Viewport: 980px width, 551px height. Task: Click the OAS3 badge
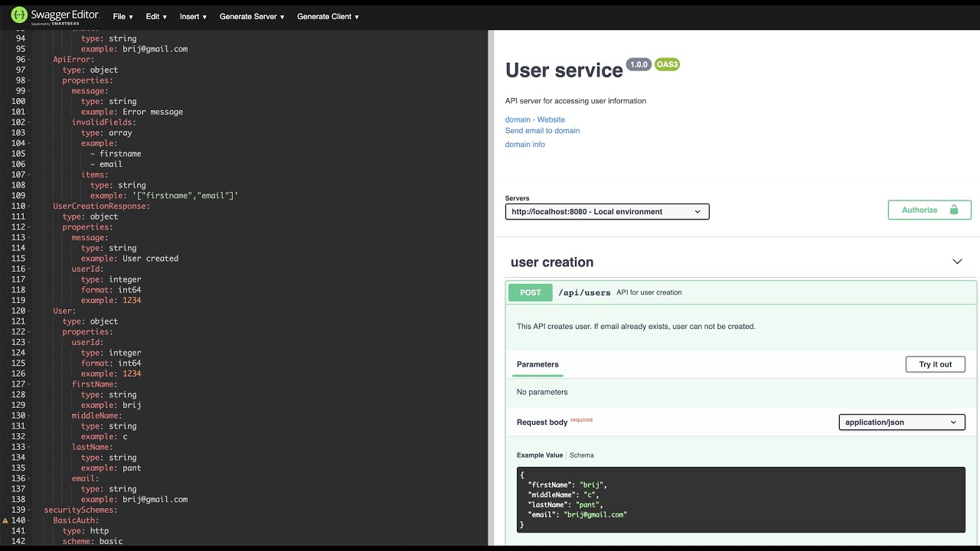[667, 65]
